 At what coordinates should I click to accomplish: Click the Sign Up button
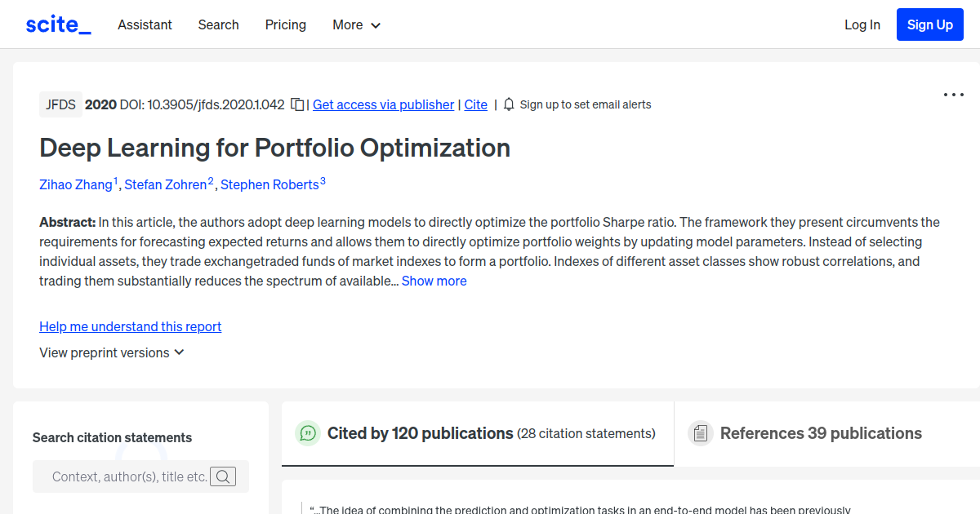[x=929, y=24]
